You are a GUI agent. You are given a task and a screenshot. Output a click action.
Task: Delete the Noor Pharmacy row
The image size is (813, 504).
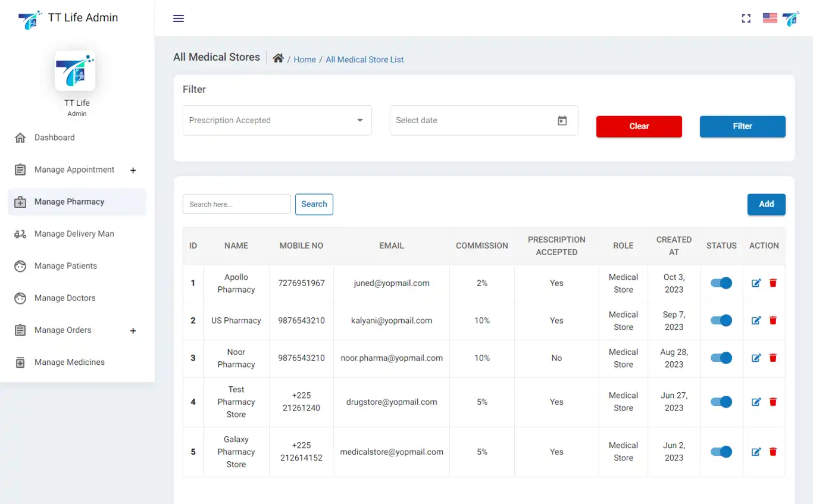tap(773, 358)
